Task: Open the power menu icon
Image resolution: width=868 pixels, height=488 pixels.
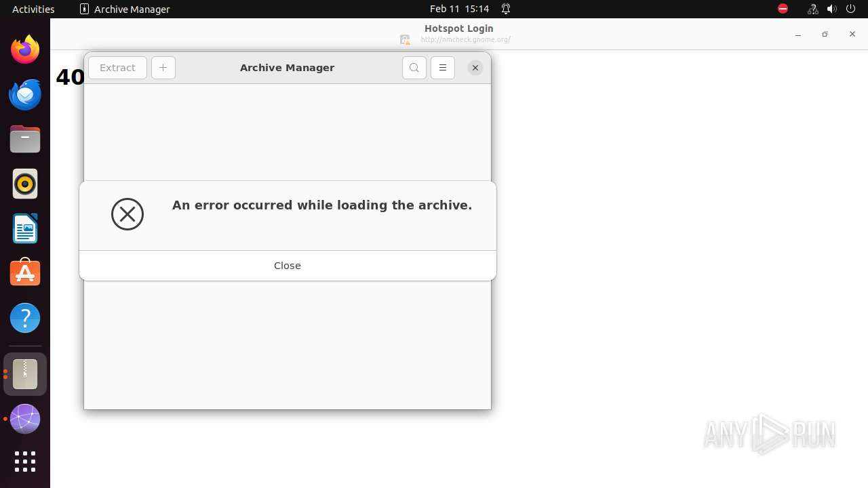Action: tap(851, 9)
